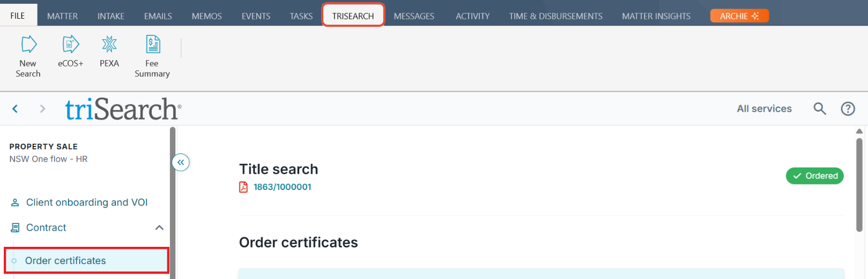Open the help question mark icon
The width and height of the screenshot is (868, 279).
point(848,109)
